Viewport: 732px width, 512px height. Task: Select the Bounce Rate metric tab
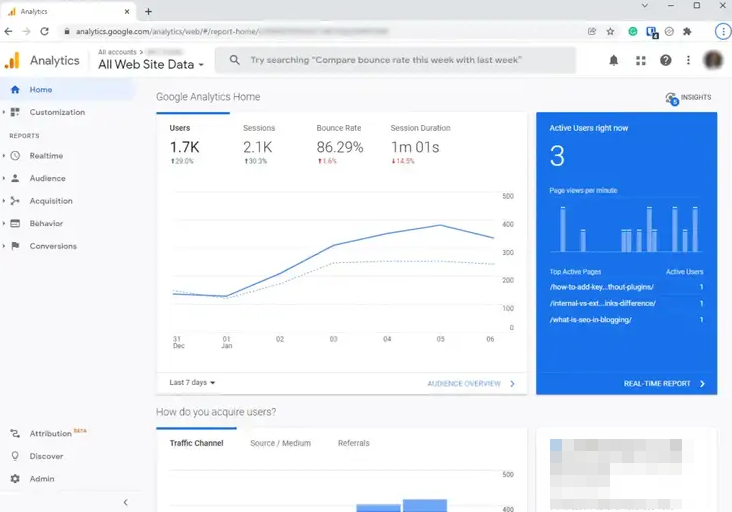click(x=339, y=144)
